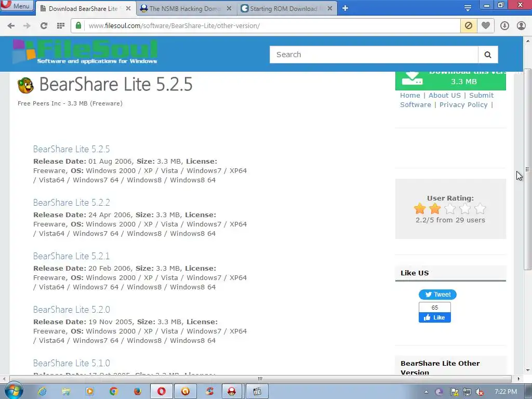Click the vertical scrollbar thumb
The image size is (532, 399).
coord(528,169)
